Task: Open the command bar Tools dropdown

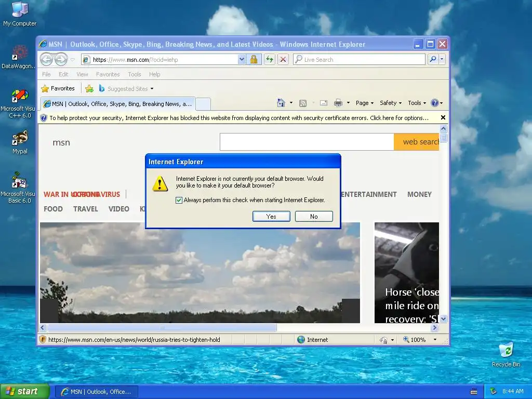Action: (417, 103)
